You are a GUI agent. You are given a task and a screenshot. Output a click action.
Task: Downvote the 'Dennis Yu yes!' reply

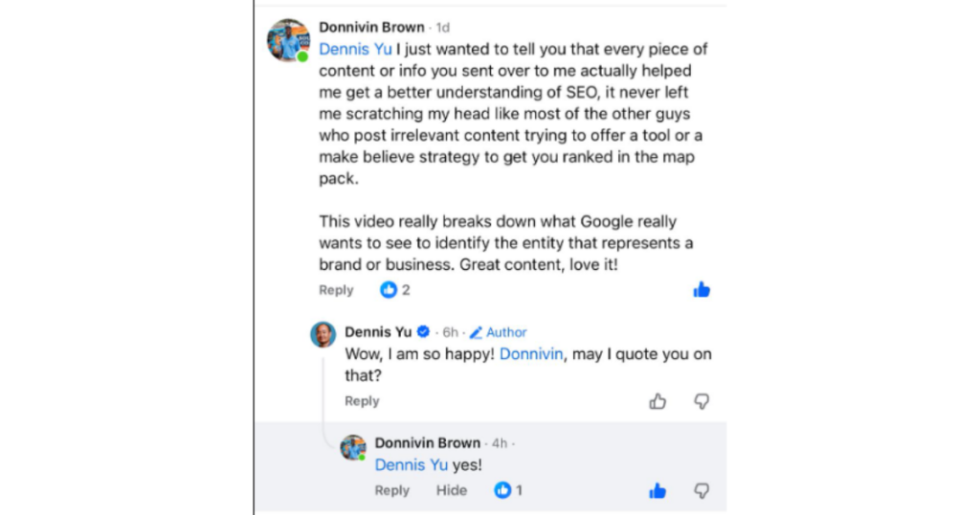point(702,490)
